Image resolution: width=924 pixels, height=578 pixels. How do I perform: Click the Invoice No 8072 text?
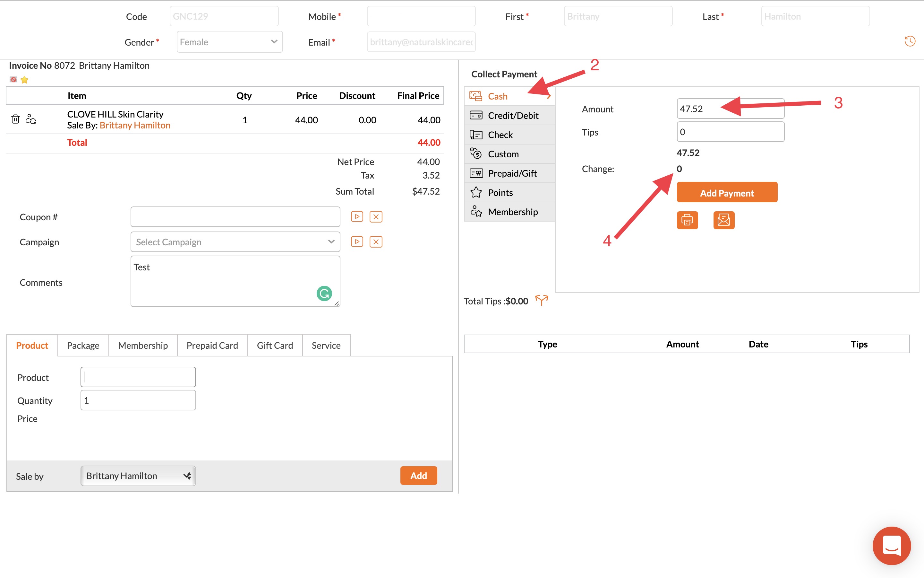point(42,66)
